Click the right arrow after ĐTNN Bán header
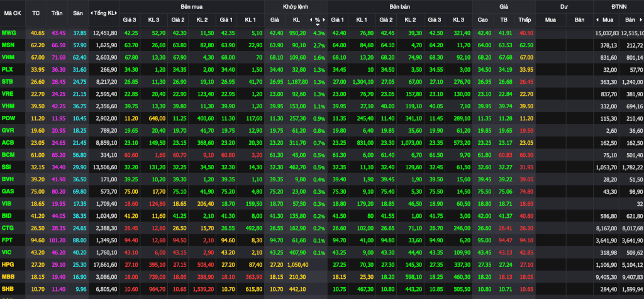This screenshot has height=299, width=644. [640, 20]
